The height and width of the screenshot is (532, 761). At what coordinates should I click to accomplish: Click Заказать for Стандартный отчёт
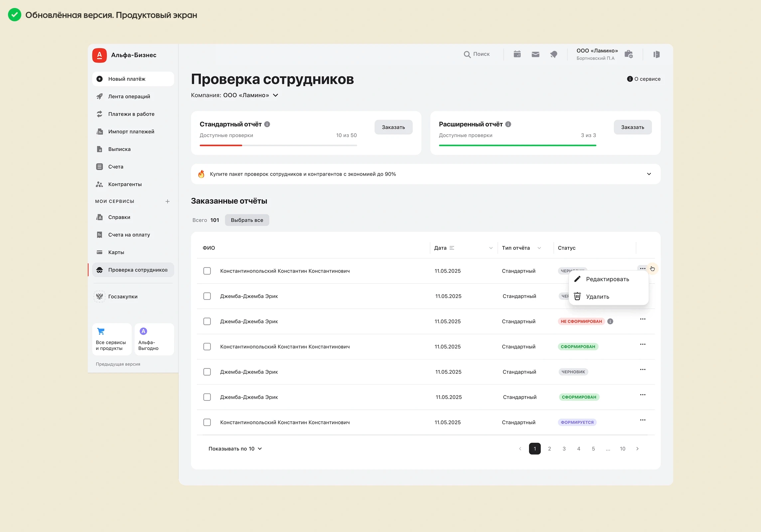pos(393,127)
